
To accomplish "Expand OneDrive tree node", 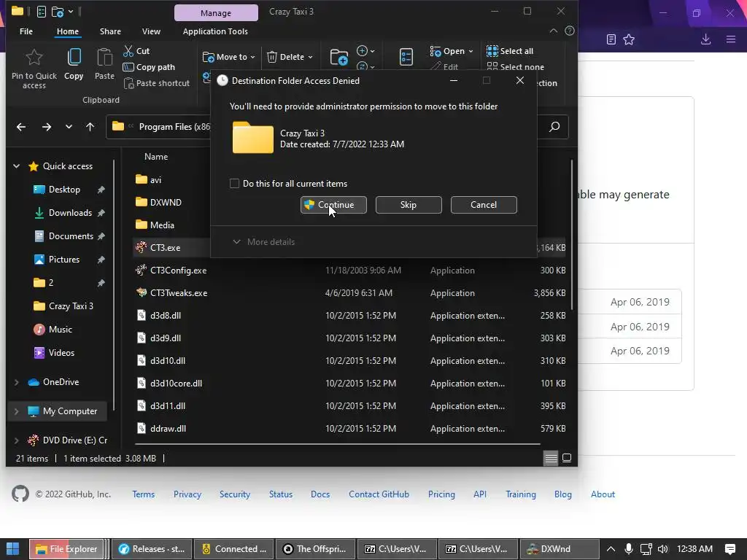I will [17, 382].
